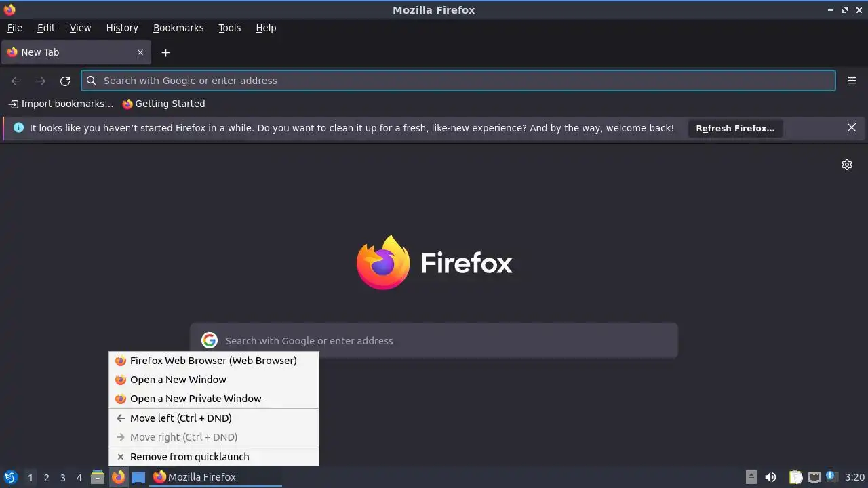Image resolution: width=868 pixels, height=488 pixels.
Task: Launch the file manager from the quicklaunch
Action: (98, 477)
